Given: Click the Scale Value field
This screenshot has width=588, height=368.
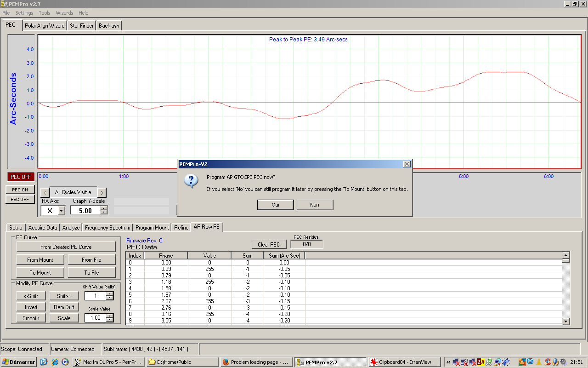Looking at the screenshot, I should [x=95, y=318].
